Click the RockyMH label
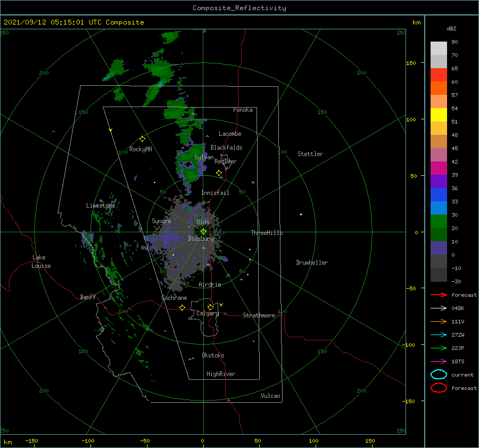 [141, 149]
